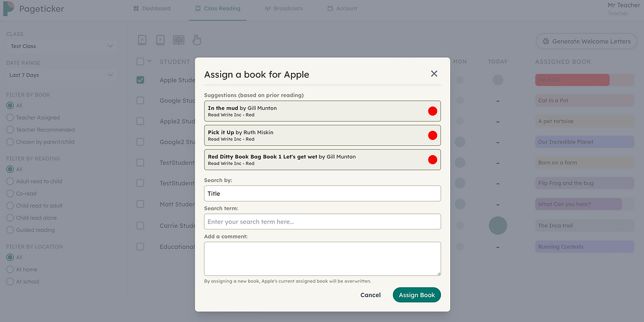Open the Search by Title dropdown
644x322 pixels.
[x=323, y=193]
